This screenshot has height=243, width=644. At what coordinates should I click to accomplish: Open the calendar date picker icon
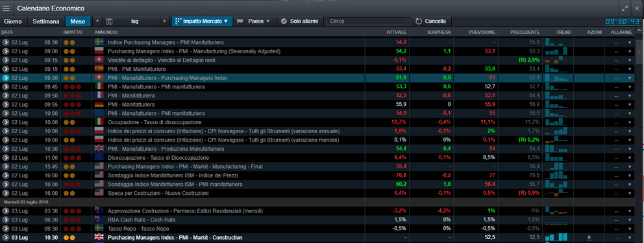(109, 21)
